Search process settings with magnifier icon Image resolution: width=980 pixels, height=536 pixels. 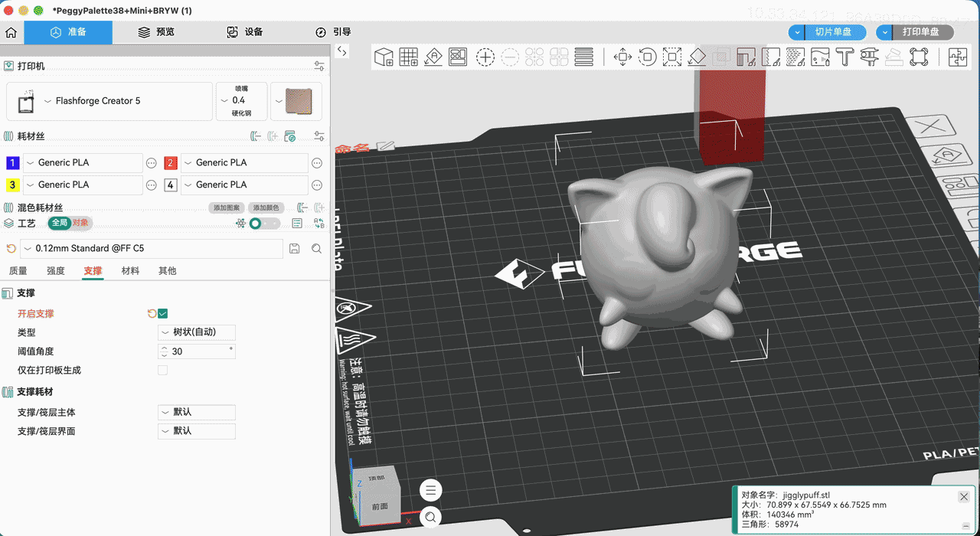pos(316,249)
